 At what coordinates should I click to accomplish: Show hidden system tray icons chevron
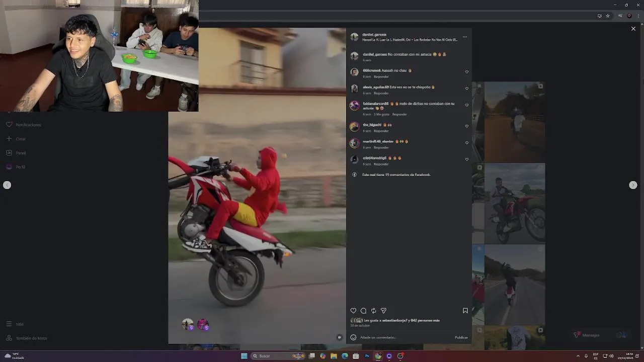(x=578, y=356)
